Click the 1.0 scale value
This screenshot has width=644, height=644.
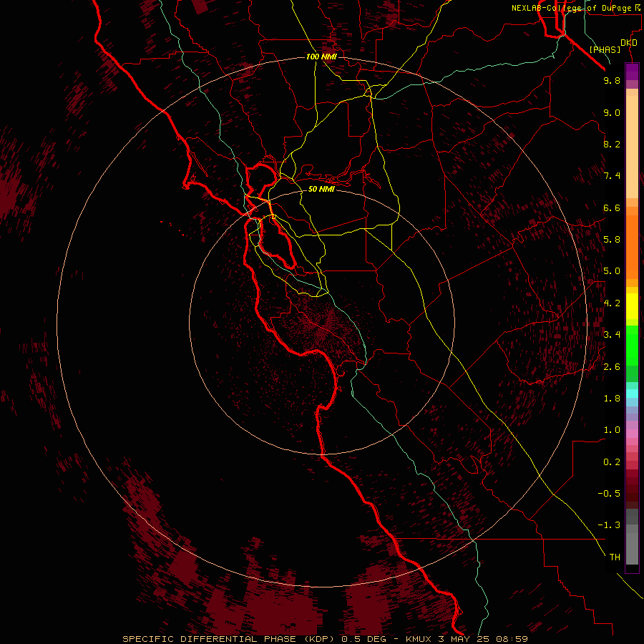[612, 430]
